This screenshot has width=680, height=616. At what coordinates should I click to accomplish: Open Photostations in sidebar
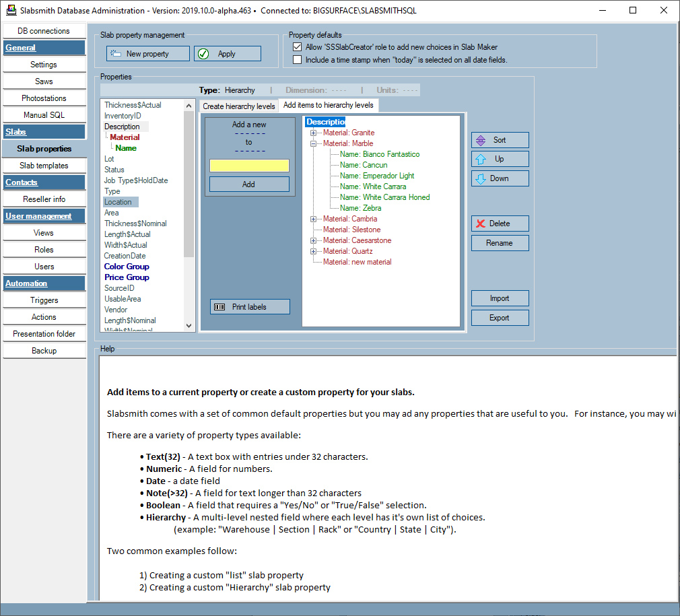pyautogui.click(x=44, y=98)
